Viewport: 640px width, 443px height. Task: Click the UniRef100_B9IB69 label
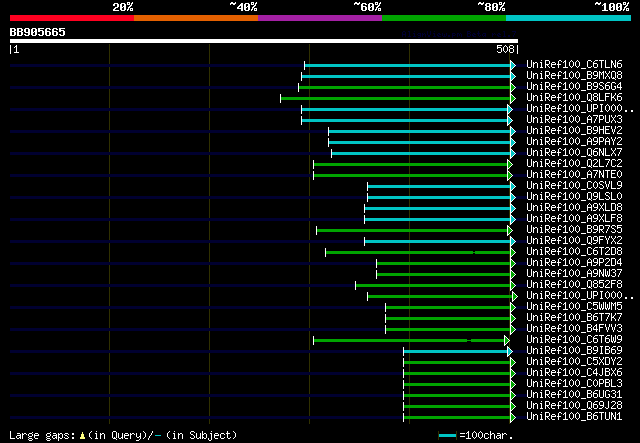[x=574, y=351]
